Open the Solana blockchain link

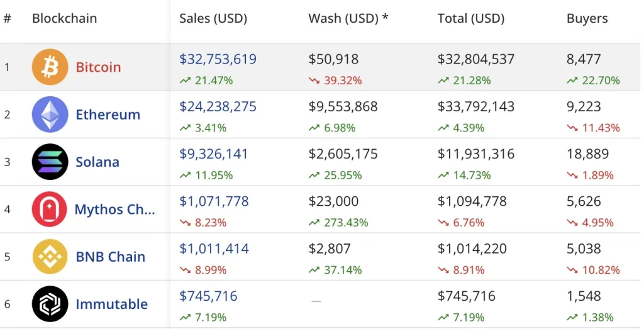click(97, 162)
